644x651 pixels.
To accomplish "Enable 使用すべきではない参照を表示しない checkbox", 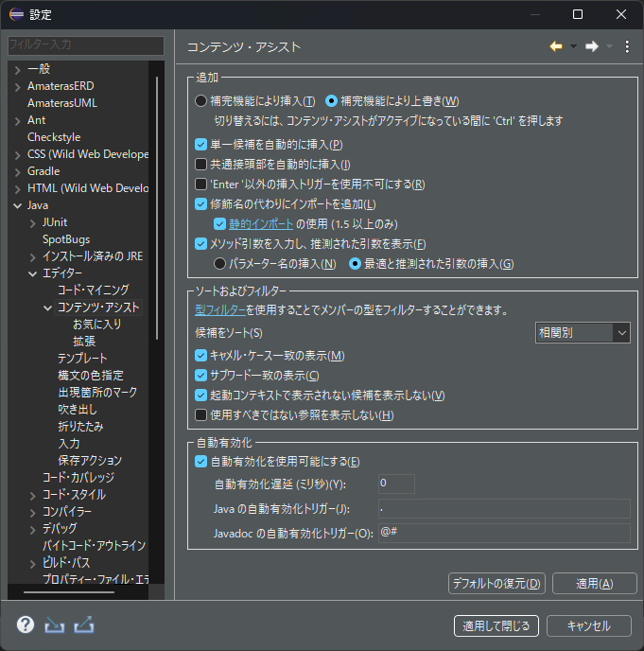I will pyautogui.click(x=200, y=415).
